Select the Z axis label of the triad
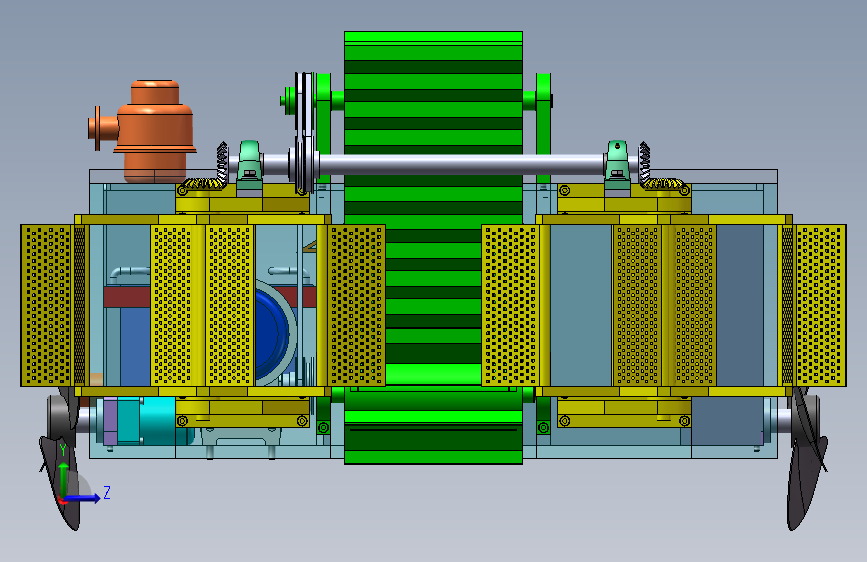This screenshot has height=562, width=867. click(x=107, y=492)
